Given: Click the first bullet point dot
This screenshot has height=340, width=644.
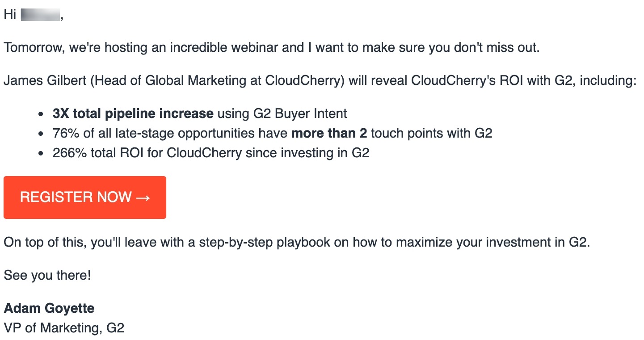Looking at the screenshot, I should (41, 114).
